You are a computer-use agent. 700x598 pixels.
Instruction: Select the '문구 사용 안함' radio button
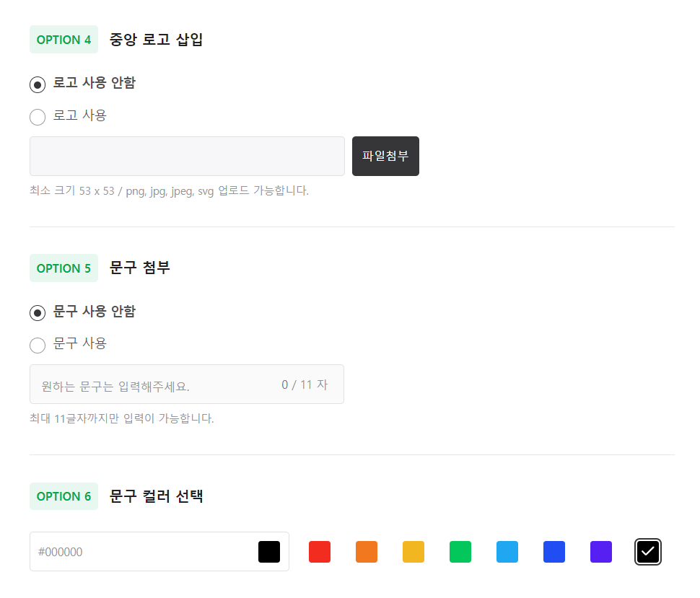tap(38, 313)
